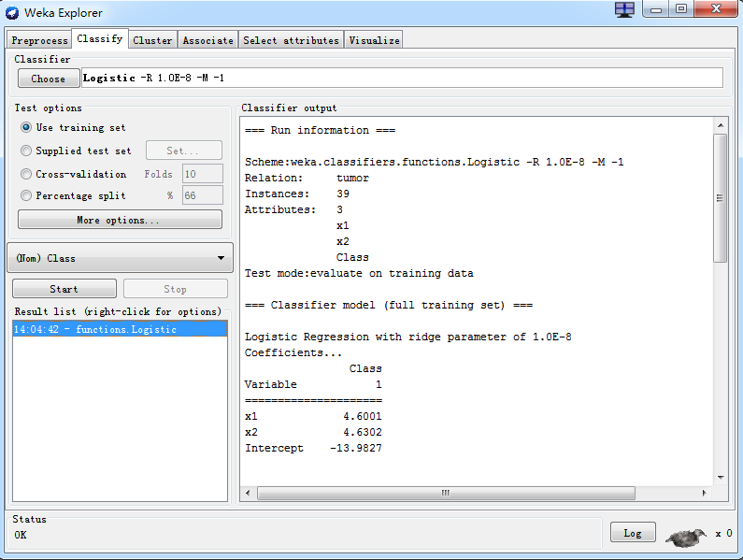
Task: Click the 'Relation: tumor' output line
Action: coord(307,178)
